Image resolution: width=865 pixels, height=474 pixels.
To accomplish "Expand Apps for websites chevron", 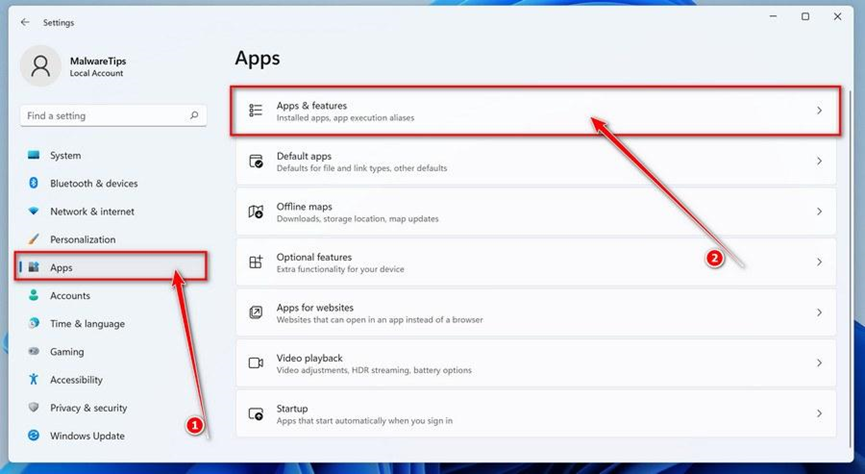I will (x=819, y=312).
